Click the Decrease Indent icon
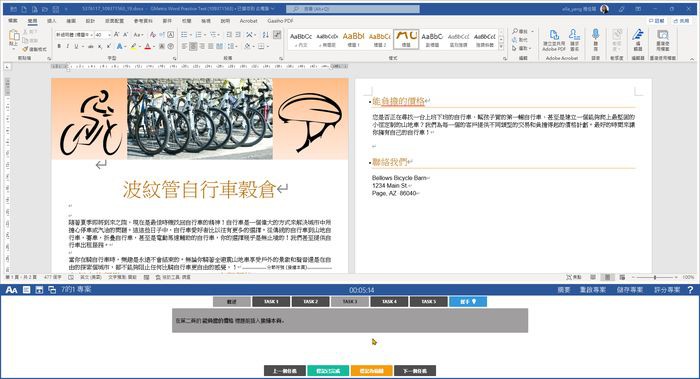The image size is (700, 379). tap(229, 34)
